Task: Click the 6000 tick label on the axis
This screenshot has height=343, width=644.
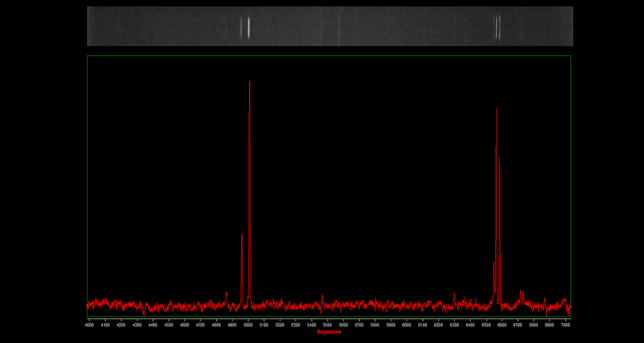Action: point(406,325)
